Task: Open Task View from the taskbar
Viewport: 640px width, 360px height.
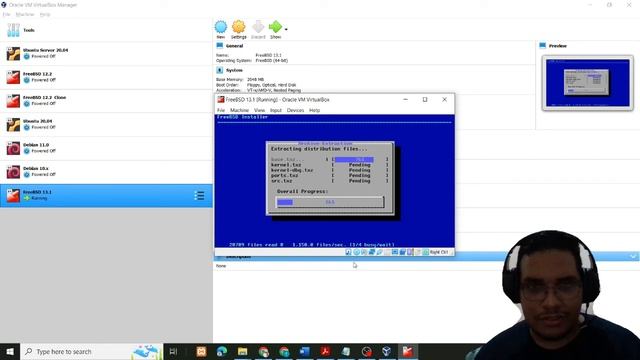Action: click(x=173, y=351)
